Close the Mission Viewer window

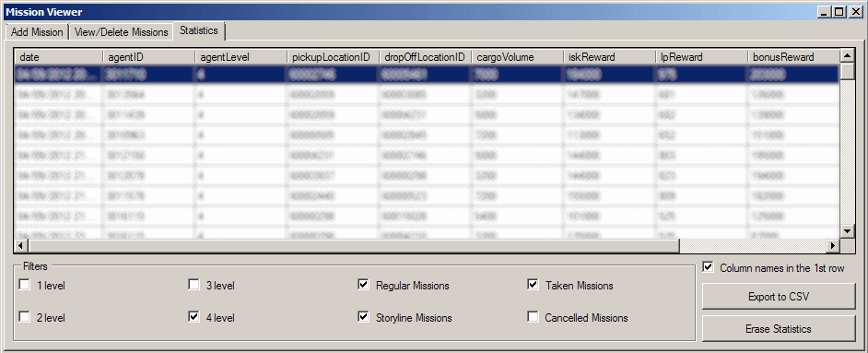coord(855,11)
